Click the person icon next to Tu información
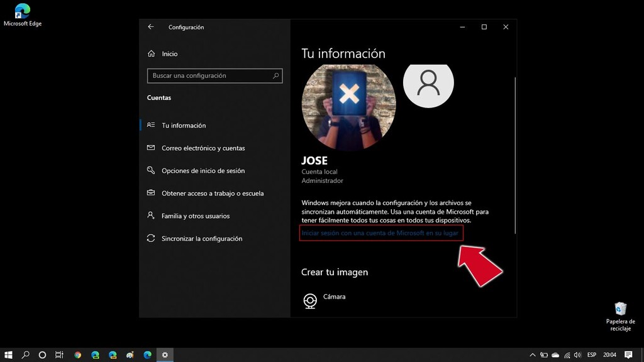Viewport: 644px width, 362px height. click(x=151, y=125)
